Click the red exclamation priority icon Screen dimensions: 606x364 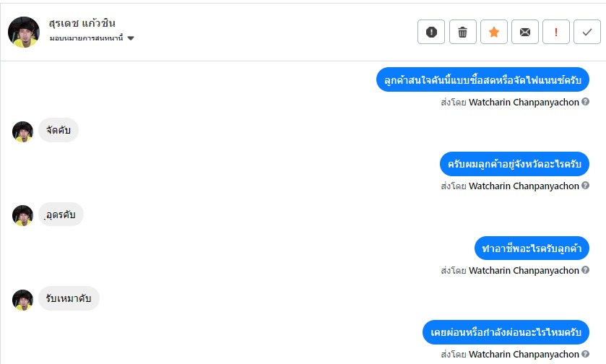(x=556, y=32)
